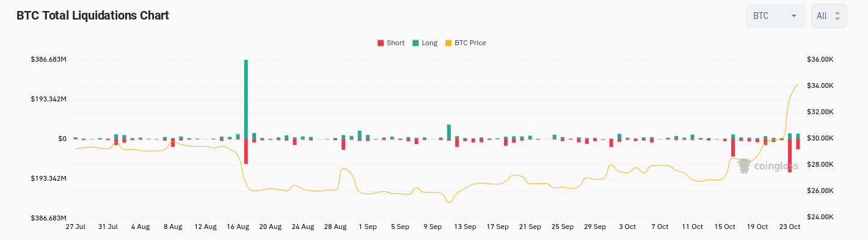Viewport: 868px width, 240px height.
Task: Click the green bar near 12 Sep
Action: [449, 131]
